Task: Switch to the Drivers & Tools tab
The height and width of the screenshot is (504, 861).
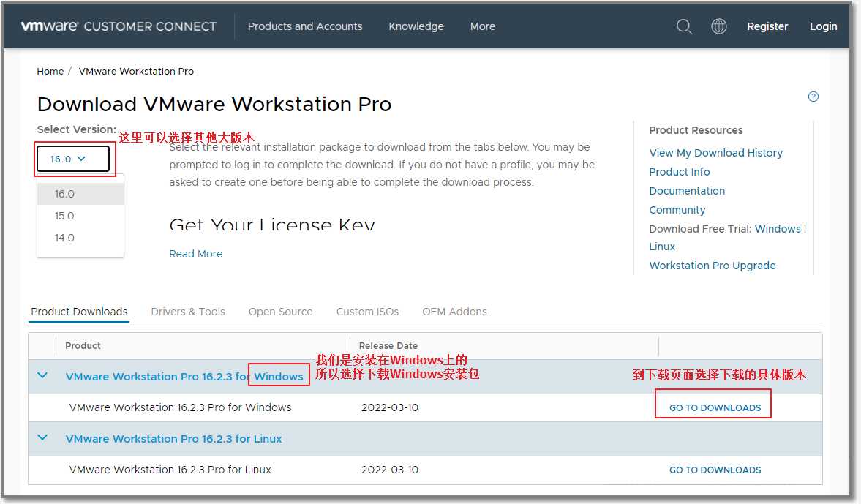Action: click(188, 312)
